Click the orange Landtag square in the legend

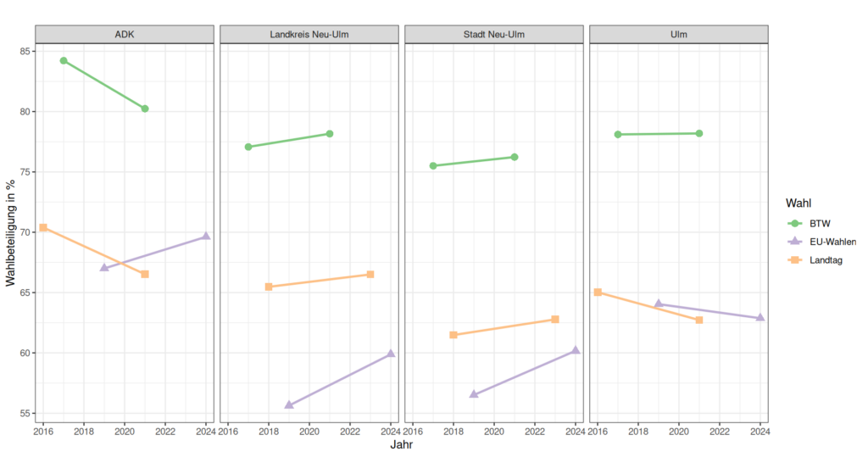[x=794, y=260]
